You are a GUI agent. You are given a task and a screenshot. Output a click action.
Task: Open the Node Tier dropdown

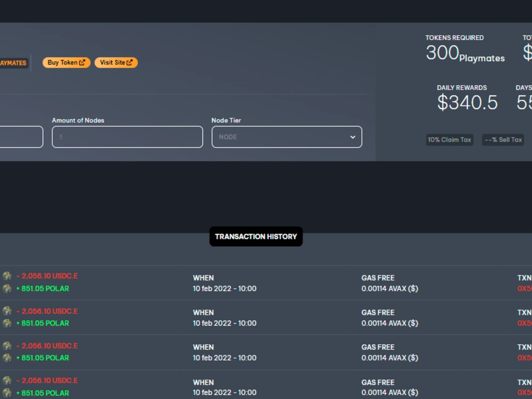tap(287, 137)
